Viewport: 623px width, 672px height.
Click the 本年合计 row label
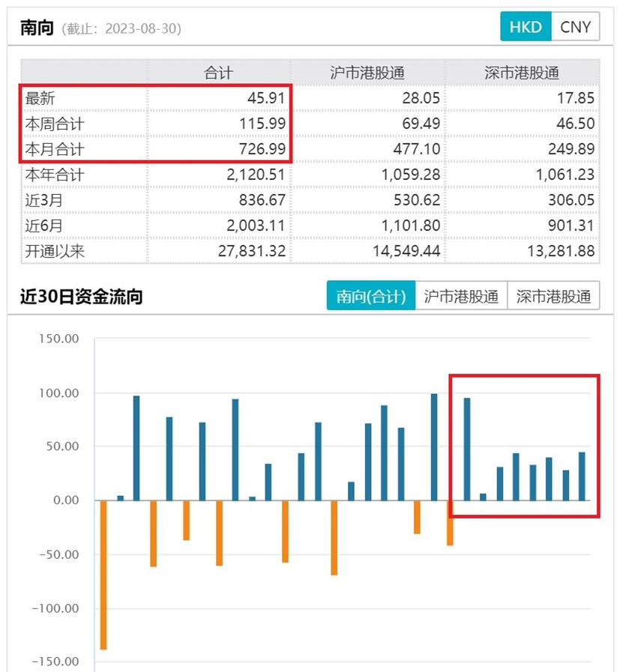coord(55,175)
